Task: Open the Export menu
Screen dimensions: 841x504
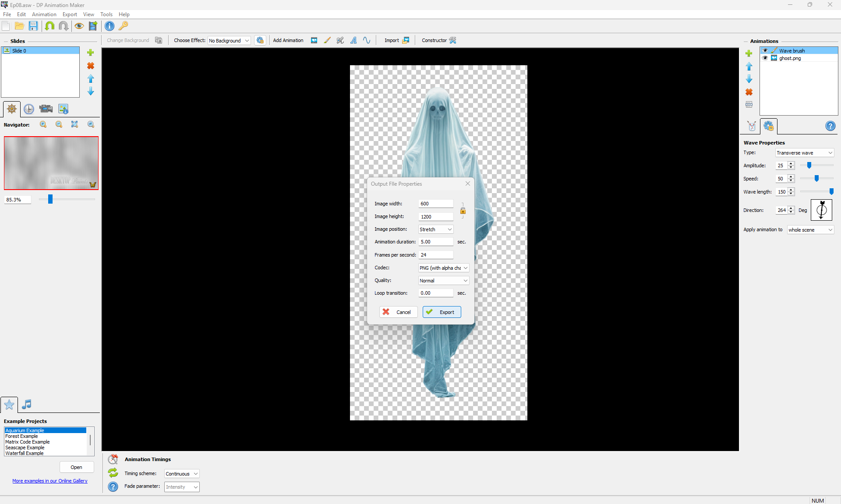Action: pos(70,14)
